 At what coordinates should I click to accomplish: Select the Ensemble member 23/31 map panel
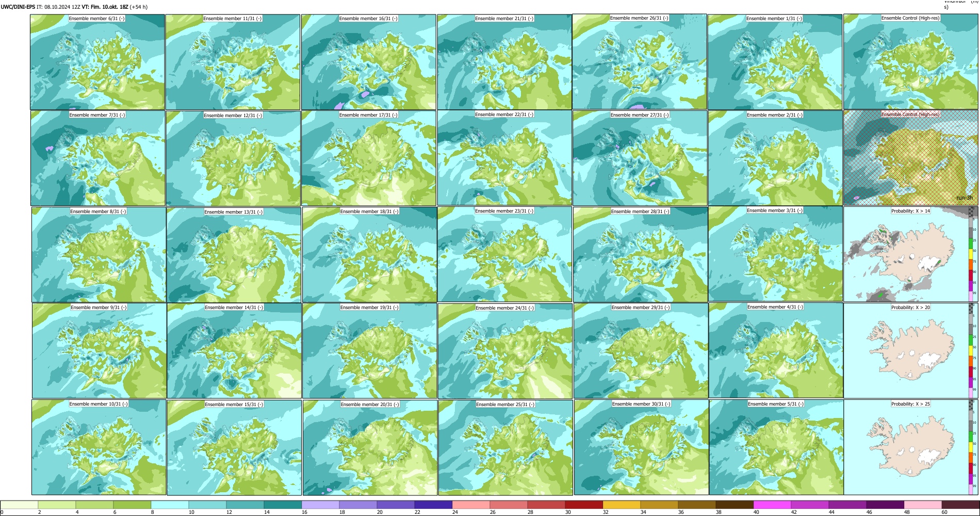click(504, 254)
